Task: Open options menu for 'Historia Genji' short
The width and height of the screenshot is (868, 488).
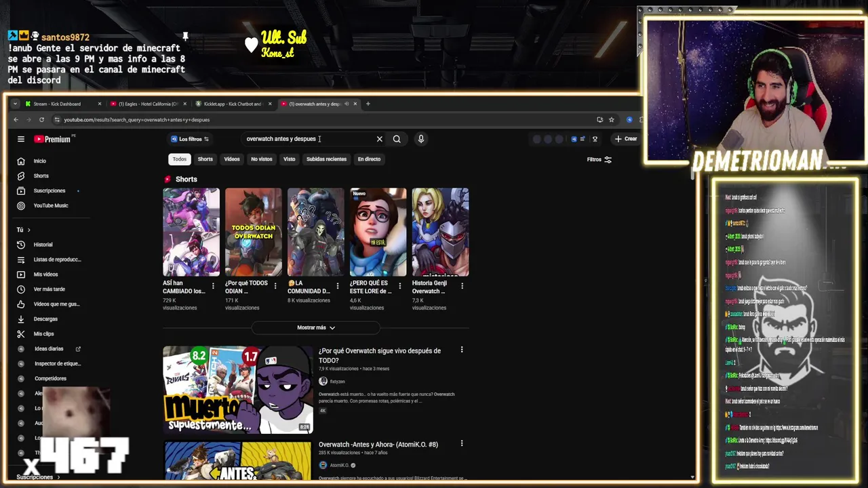Action: (x=462, y=287)
